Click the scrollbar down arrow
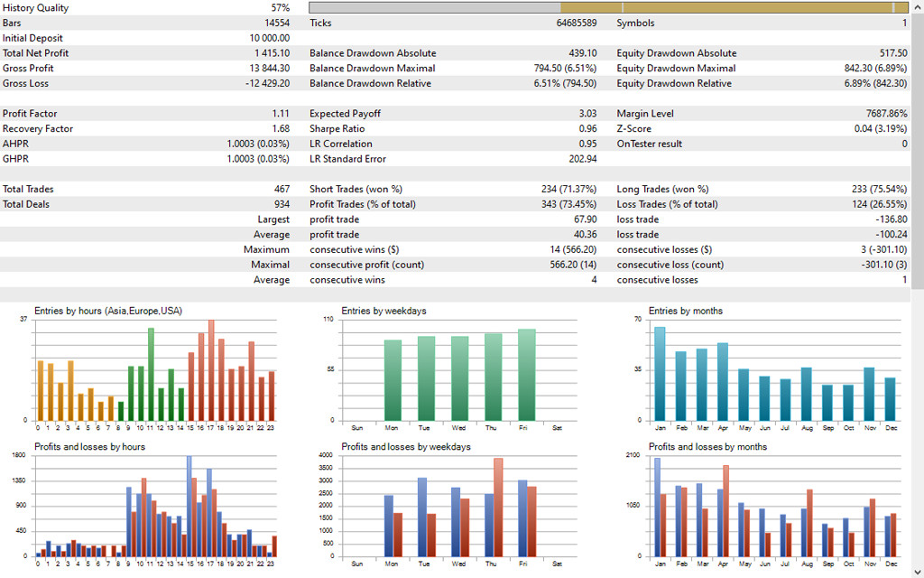 (917, 570)
